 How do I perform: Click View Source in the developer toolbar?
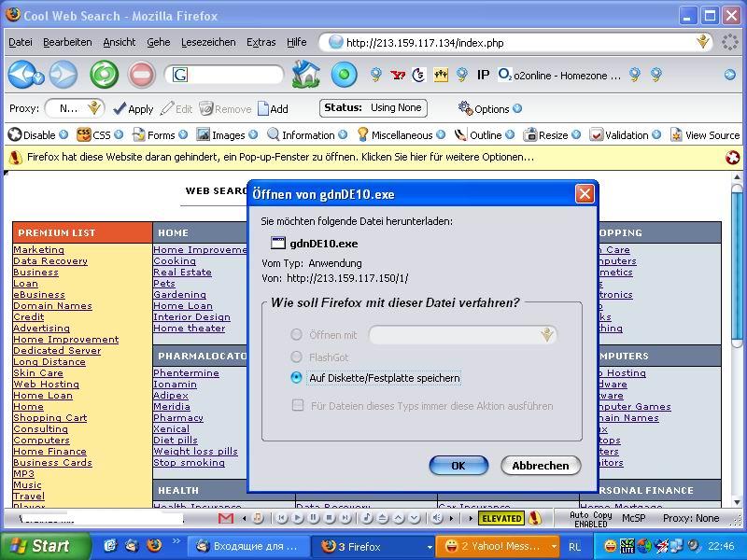pyautogui.click(x=705, y=135)
